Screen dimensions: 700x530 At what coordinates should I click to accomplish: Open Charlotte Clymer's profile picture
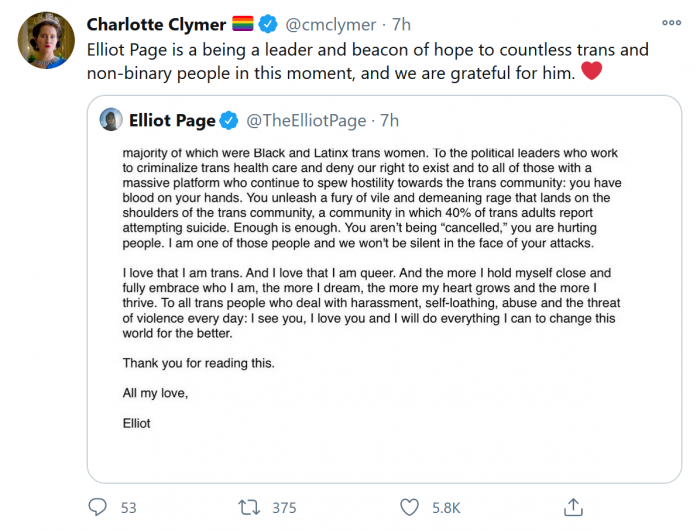pos(46,41)
